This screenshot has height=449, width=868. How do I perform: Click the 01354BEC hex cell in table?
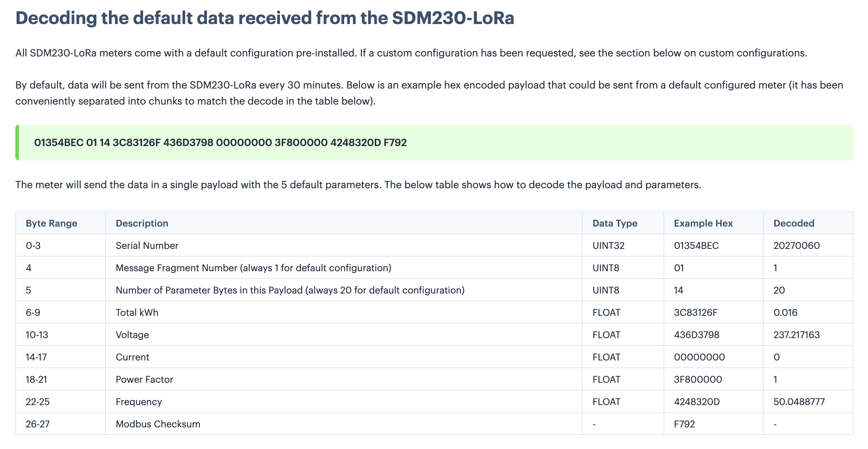coord(696,245)
